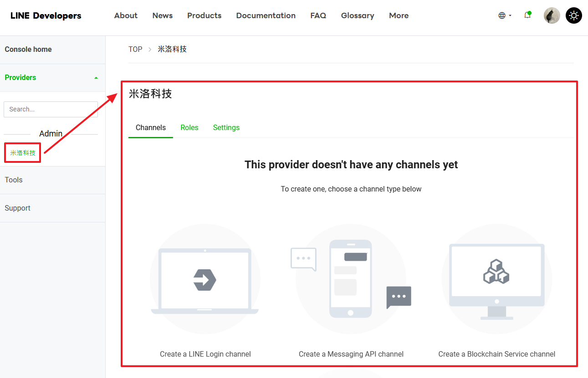Screen dimensions: 588x378
Task: Click the LINE Developers logo
Action: [x=46, y=15]
